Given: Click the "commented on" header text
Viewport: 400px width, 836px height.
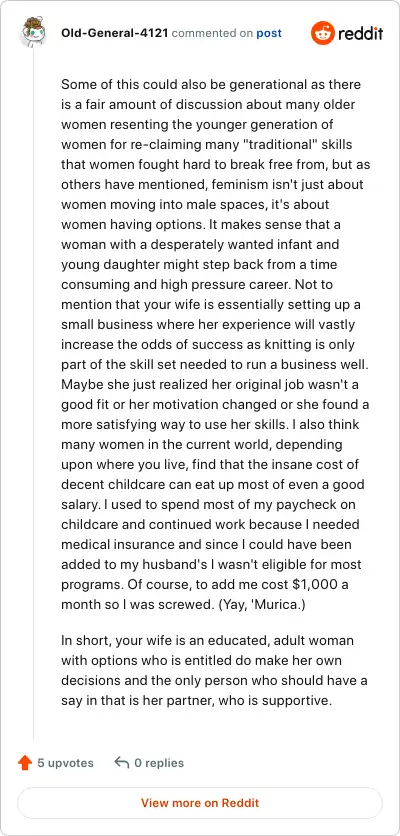Looking at the screenshot, I should [212, 34].
